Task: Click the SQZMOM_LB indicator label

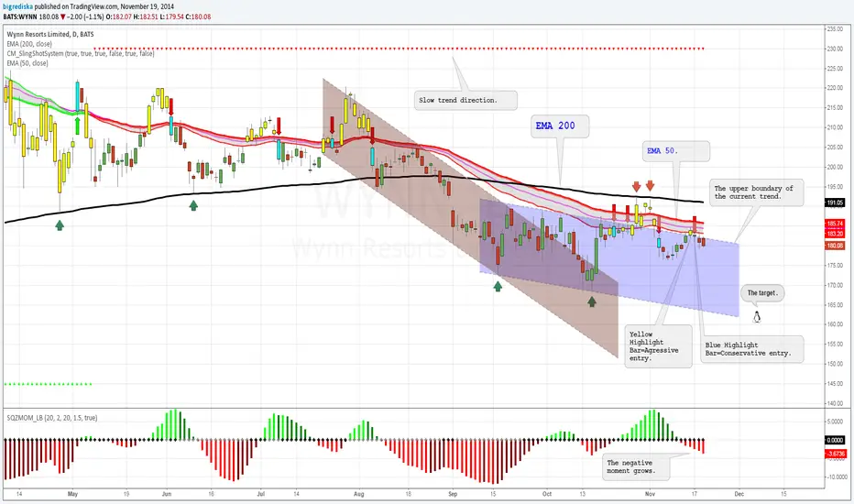Action: [52, 418]
